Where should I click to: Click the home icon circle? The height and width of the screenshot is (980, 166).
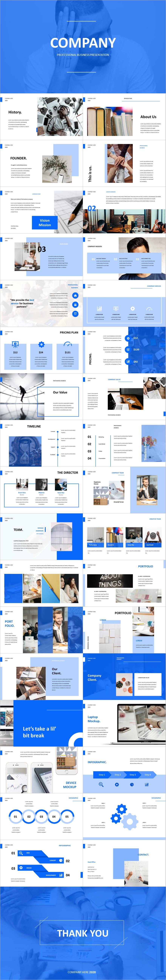(x=75, y=296)
